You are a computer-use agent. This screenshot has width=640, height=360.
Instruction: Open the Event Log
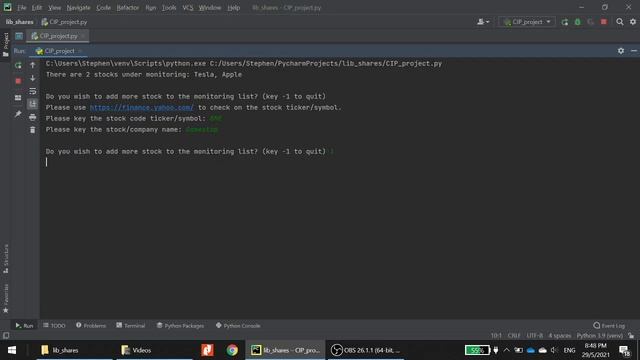pyautogui.click(x=609, y=325)
